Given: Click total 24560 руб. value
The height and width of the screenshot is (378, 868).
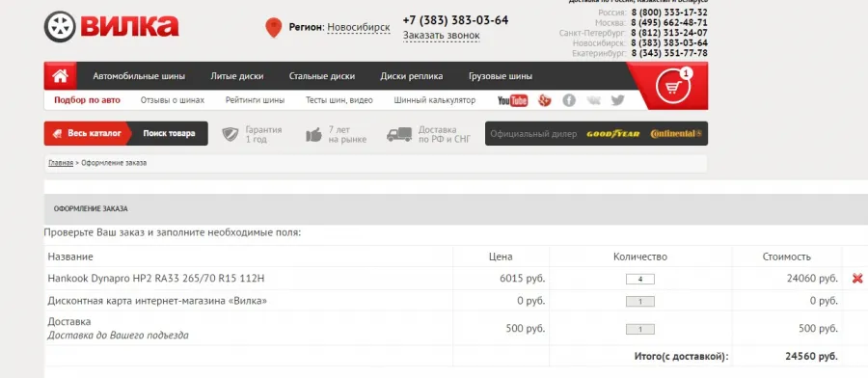Looking at the screenshot, I should pyautogui.click(x=811, y=357).
